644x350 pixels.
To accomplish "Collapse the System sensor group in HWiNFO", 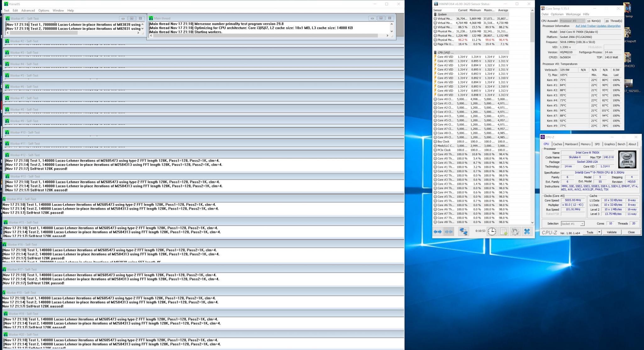I will [x=436, y=14].
